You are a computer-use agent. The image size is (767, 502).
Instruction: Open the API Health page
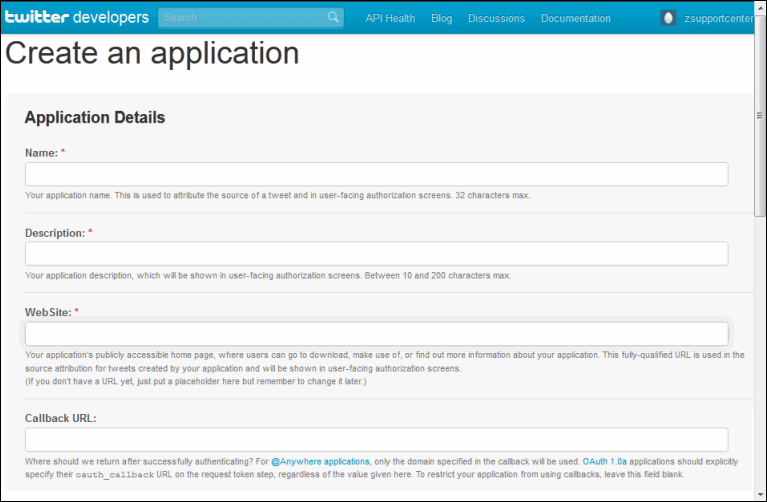390,18
